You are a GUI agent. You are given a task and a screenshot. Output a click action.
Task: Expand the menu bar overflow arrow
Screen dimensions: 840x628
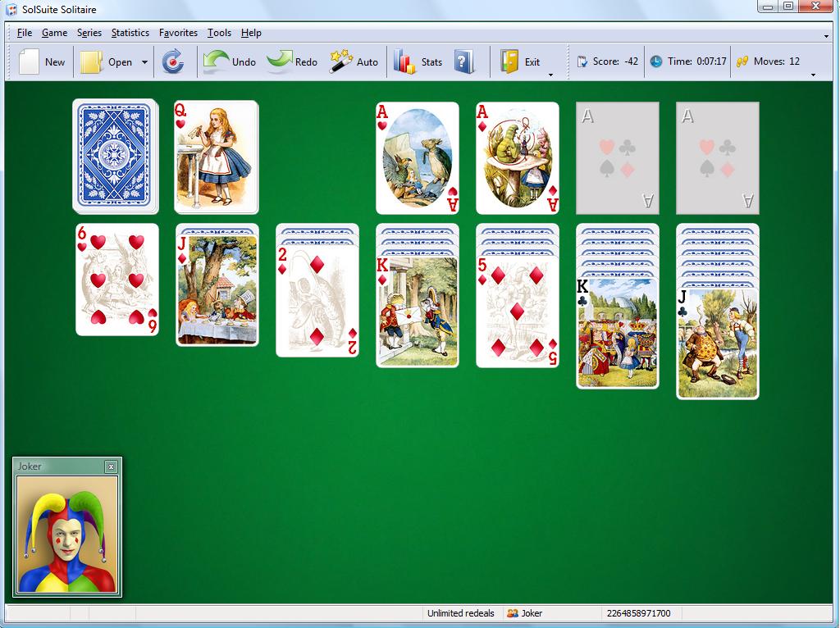coord(826,36)
